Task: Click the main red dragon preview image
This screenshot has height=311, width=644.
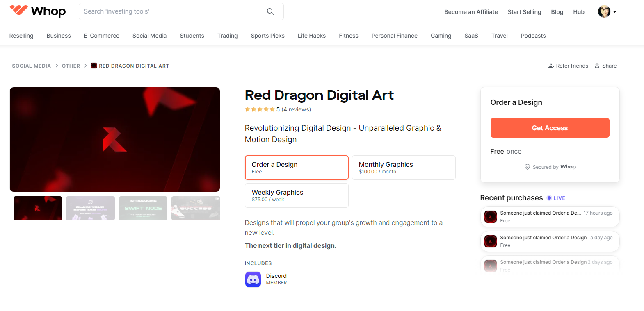Action: pyautogui.click(x=115, y=139)
